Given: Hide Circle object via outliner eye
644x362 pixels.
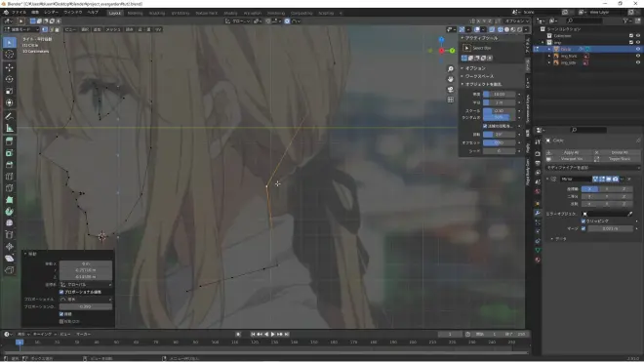Looking at the screenshot, I should click(638, 49).
